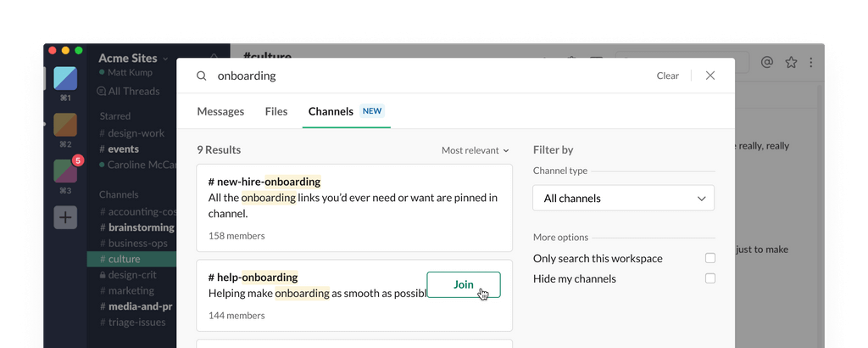Click the macOS green fullscreen button
The height and width of the screenshot is (348, 868).
79,50
